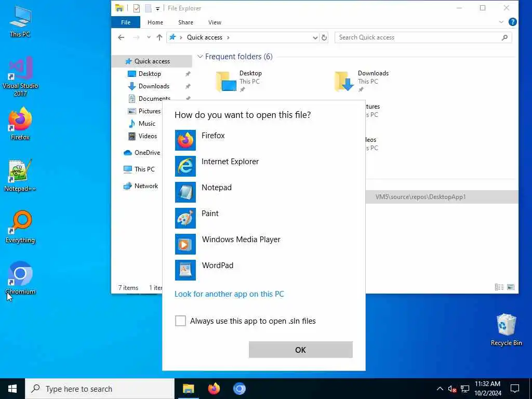Viewport: 532px width, 399px height.
Task: Expand the ribbon with the chevron
Action: tap(501, 22)
